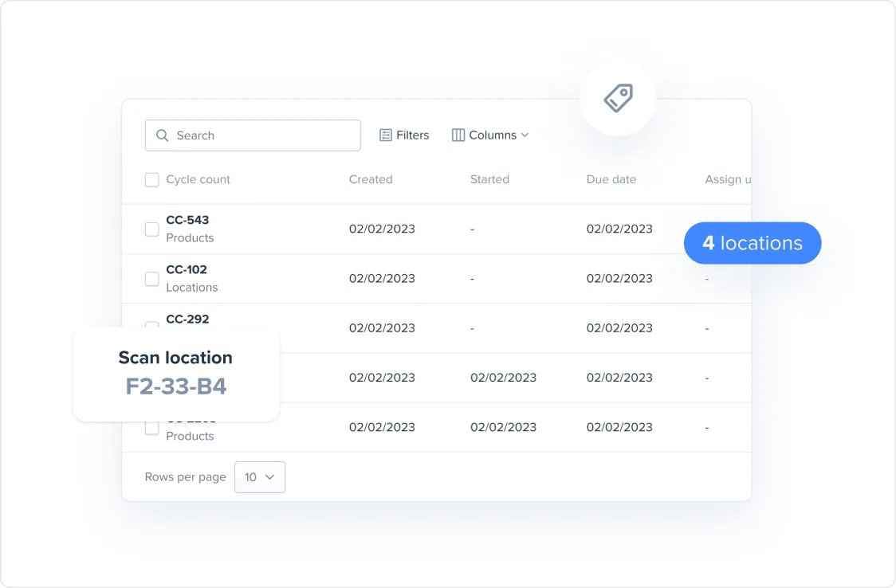Expand the 10 rows selector chevron
This screenshot has width=896, height=588.
tap(269, 476)
